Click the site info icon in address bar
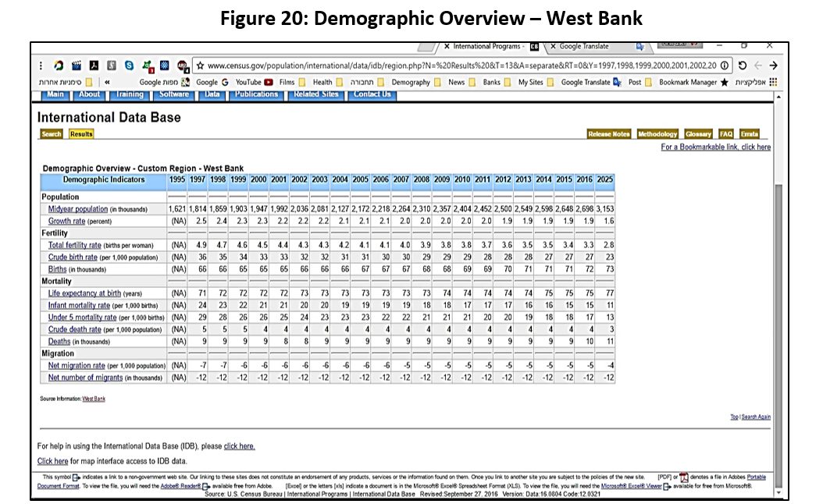This screenshot has width=823, height=504. (x=725, y=66)
